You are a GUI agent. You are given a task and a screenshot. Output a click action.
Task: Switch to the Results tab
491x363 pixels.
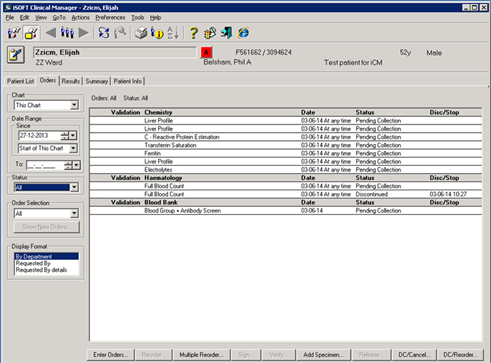(71, 81)
